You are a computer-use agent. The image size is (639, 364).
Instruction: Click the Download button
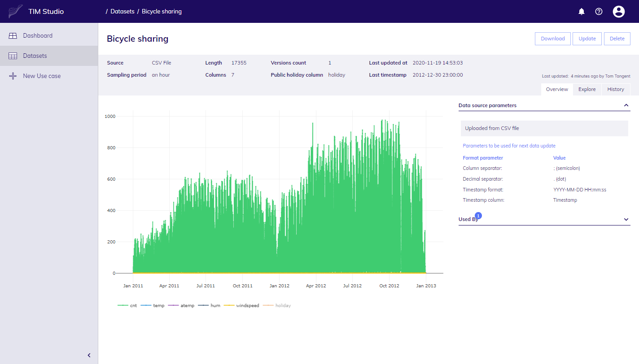click(553, 39)
